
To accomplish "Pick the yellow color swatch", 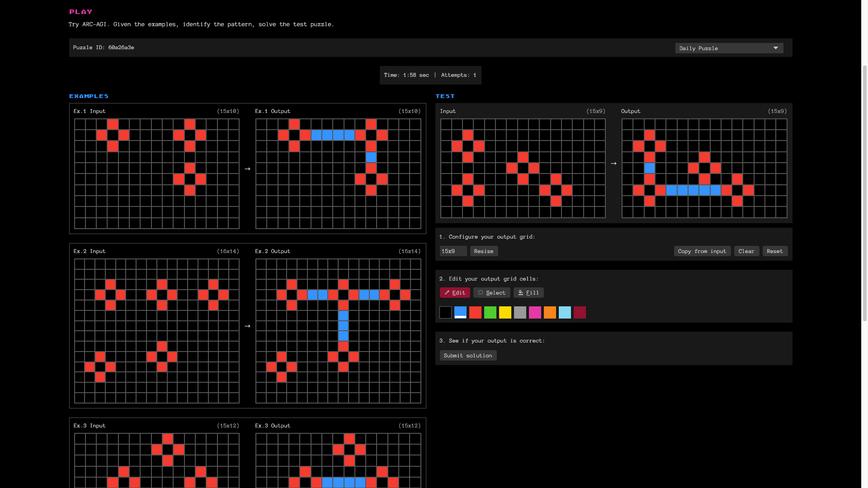I will [x=505, y=312].
